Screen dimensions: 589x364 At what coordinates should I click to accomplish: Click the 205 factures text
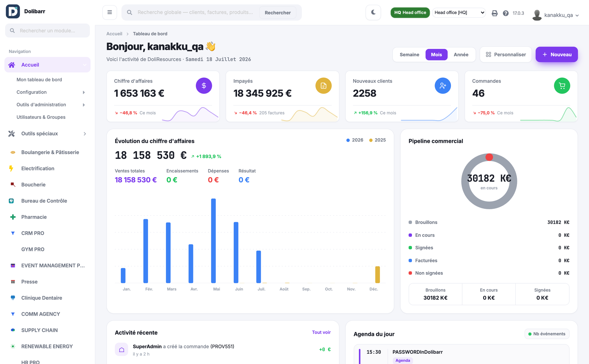(272, 113)
